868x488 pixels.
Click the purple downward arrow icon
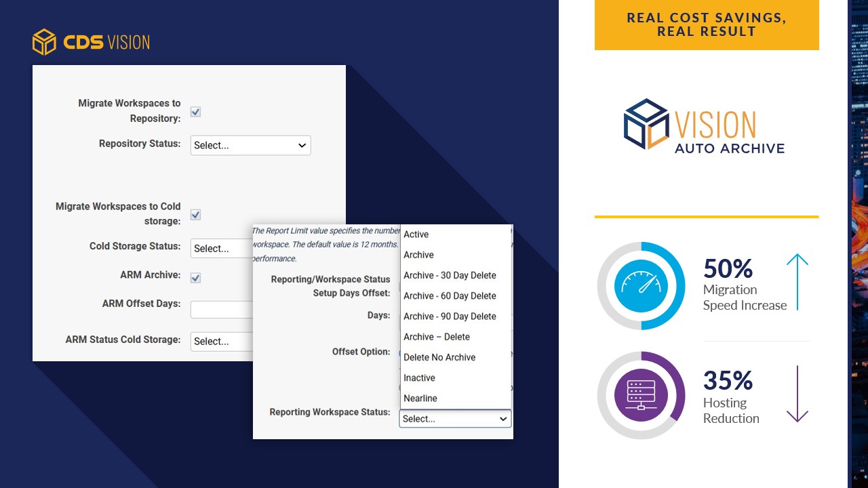click(x=797, y=394)
